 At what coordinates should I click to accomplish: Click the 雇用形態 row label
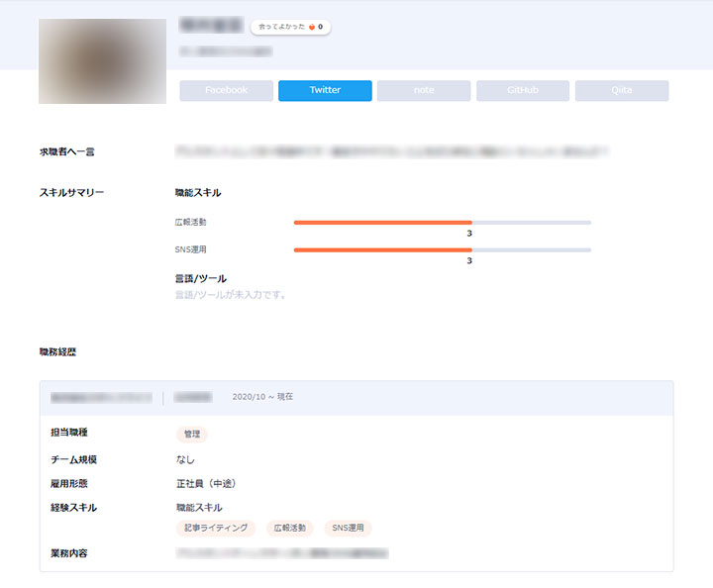click(x=69, y=483)
